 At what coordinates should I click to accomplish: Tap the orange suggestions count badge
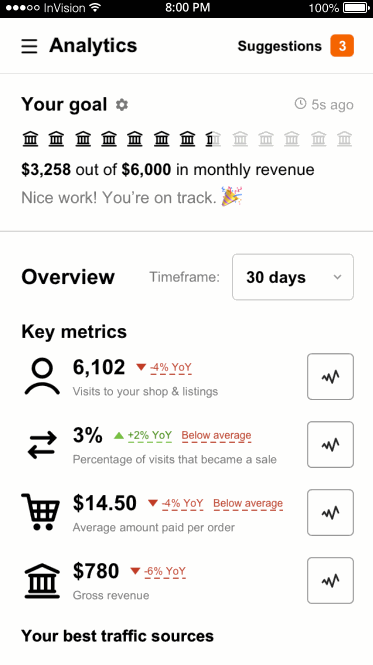(342, 45)
